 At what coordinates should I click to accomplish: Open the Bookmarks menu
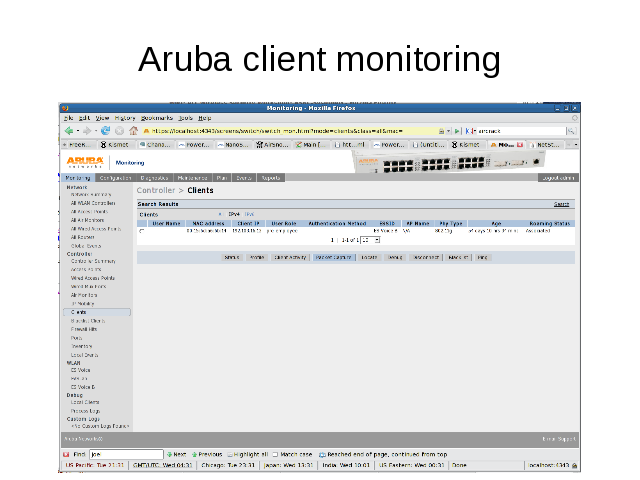tap(157, 118)
